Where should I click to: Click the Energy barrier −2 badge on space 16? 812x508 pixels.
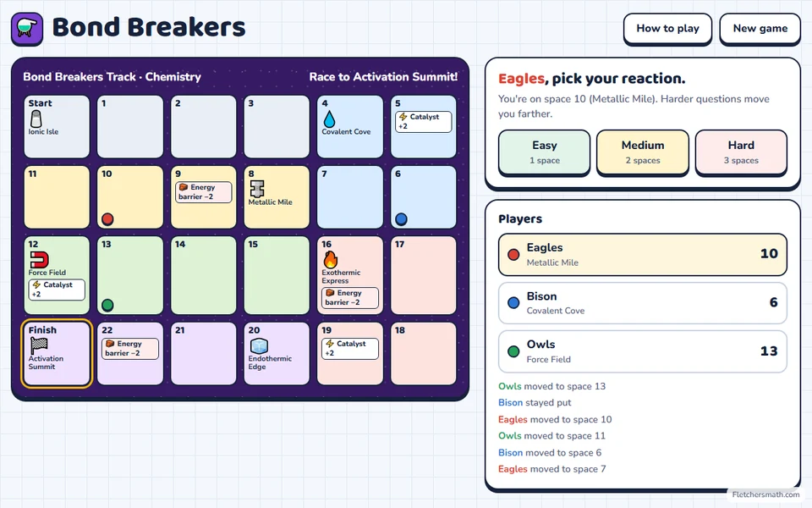(x=350, y=297)
